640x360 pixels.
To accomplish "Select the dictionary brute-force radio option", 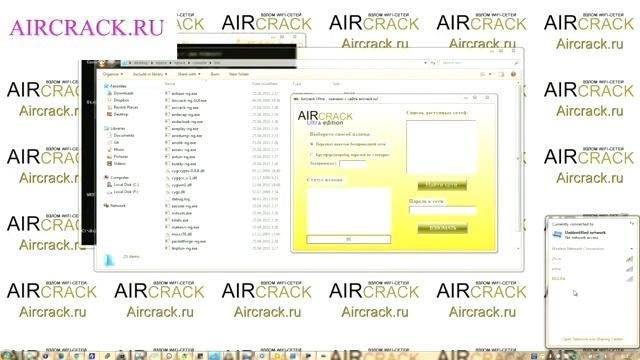I will coord(312,155).
